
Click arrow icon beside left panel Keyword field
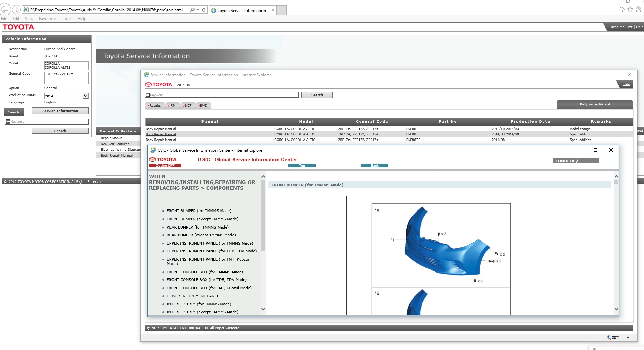(8, 122)
